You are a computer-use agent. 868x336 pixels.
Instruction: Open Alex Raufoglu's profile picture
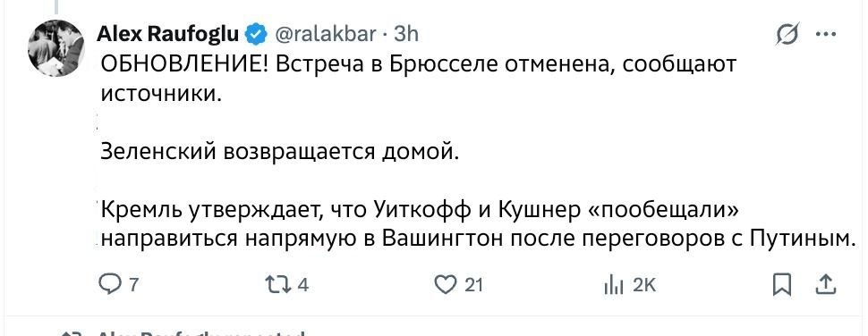pyautogui.click(x=55, y=48)
